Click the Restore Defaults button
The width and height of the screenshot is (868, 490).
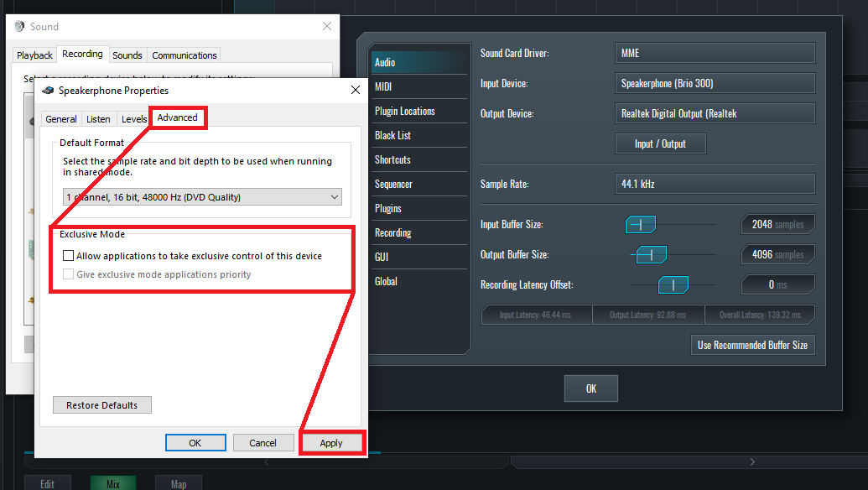101,405
